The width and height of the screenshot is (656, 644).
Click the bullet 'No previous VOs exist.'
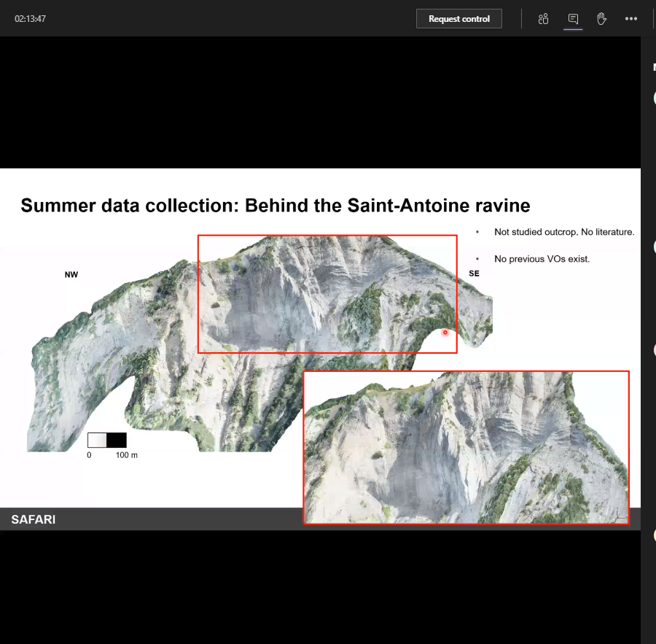click(x=542, y=259)
